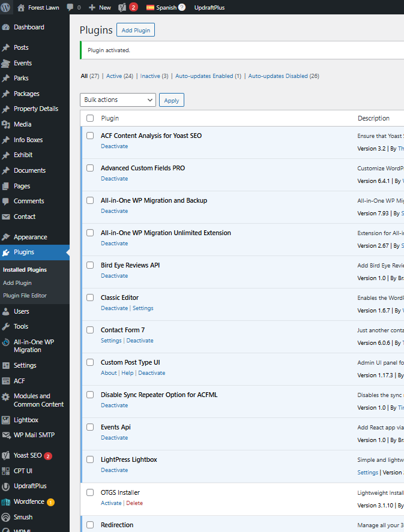Screen dimensions: 404x532
Task: Show Active (24) plugins filter
Action: (119, 76)
